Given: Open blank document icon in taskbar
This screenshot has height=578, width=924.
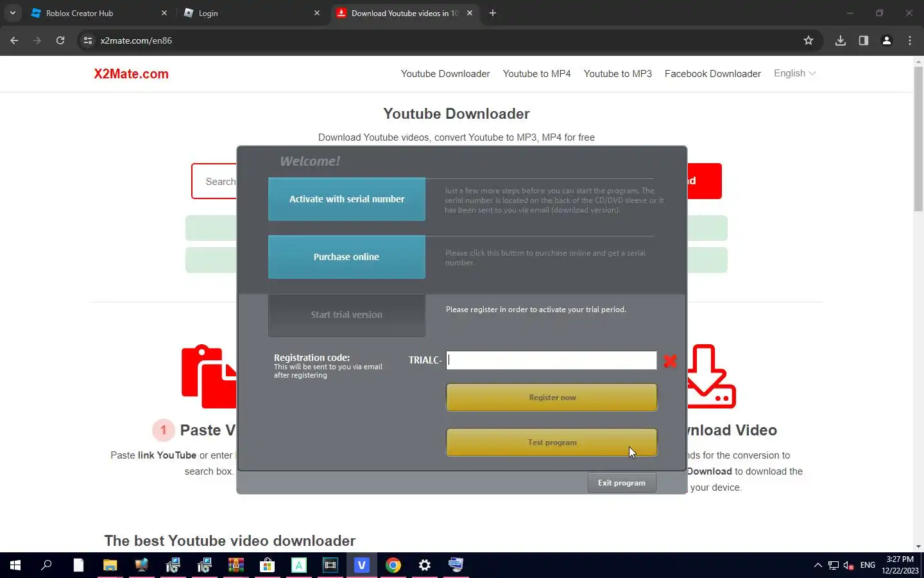Looking at the screenshot, I should pyautogui.click(x=78, y=565).
